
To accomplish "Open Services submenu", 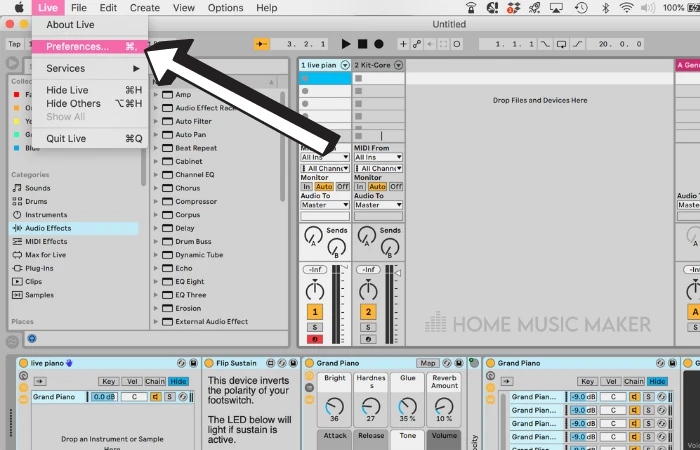I will pos(90,68).
